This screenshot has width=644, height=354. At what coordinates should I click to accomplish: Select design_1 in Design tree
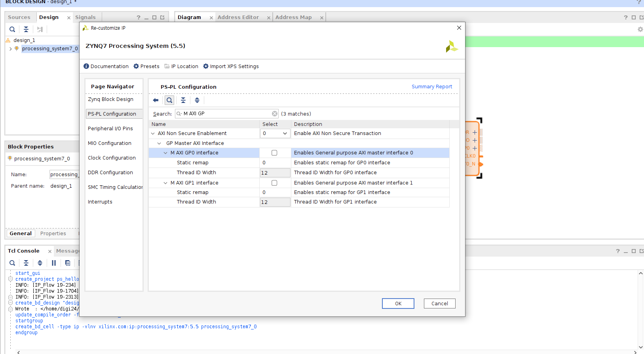(24, 40)
